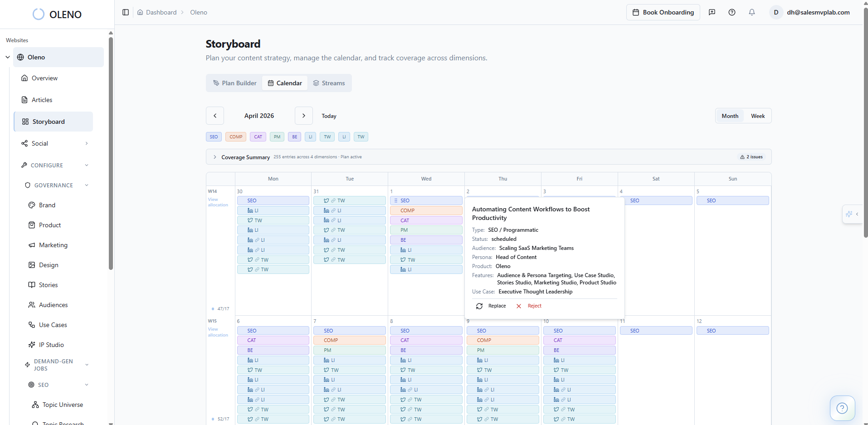Jump to Today in calendar
Viewport: 868px width, 425px height.
click(329, 116)
